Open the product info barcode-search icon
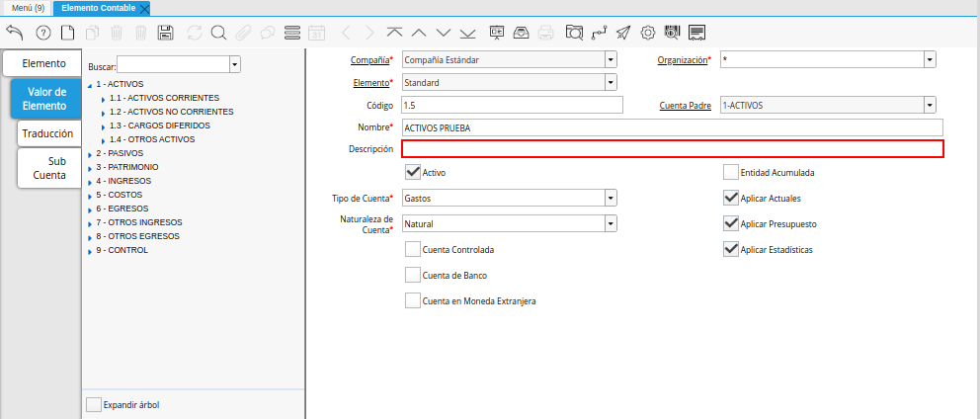This screenshot has width=980, height=419. [672, 33]
